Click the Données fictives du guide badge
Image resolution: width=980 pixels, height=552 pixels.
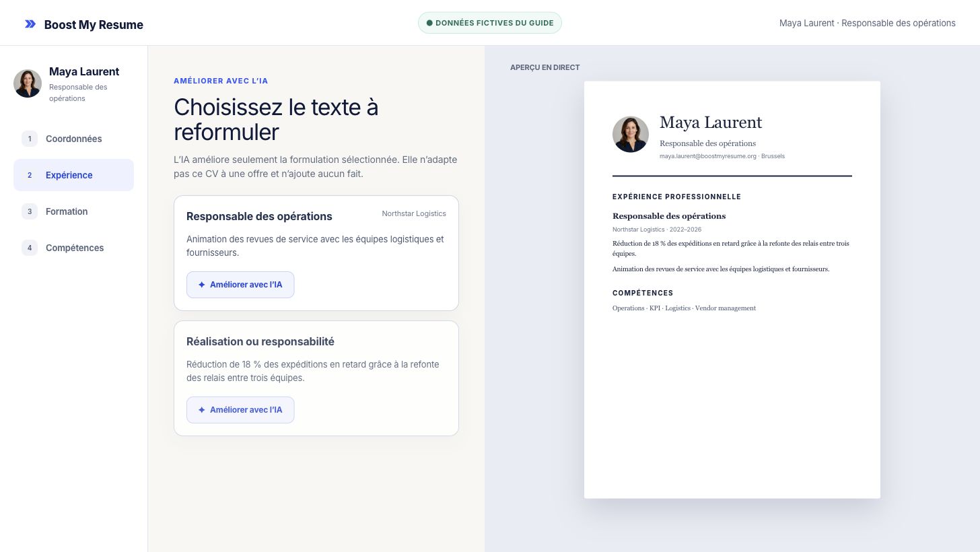pos(490,23)
